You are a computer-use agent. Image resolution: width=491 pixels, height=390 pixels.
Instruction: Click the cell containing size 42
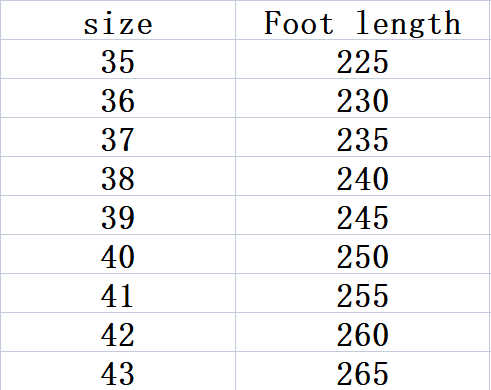(x=118, y=332)
